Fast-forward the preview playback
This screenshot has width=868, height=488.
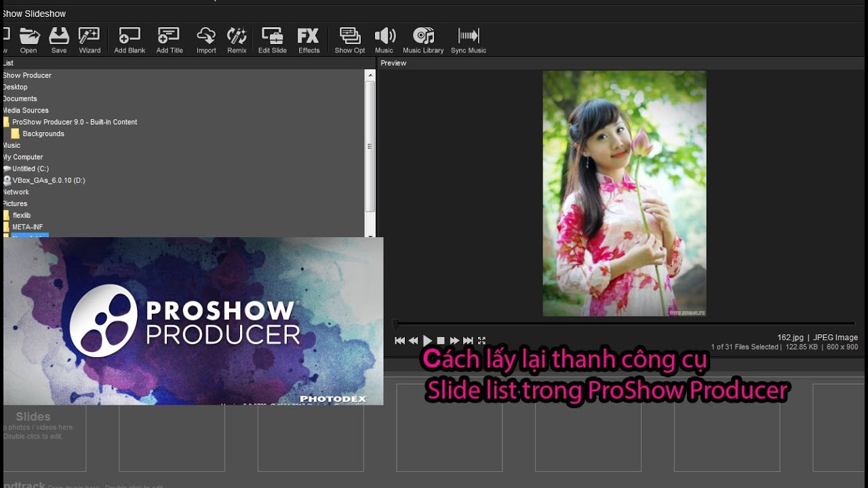(x=454, y=340)
